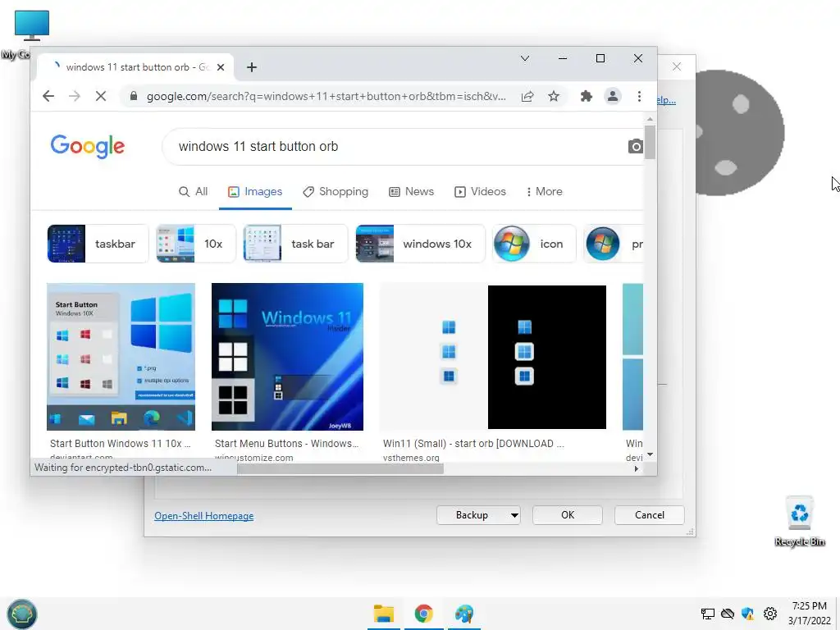Click the Chrome vertical scrollbar thumb
Viewport: 840px width, 630px height.
(650, 142)
